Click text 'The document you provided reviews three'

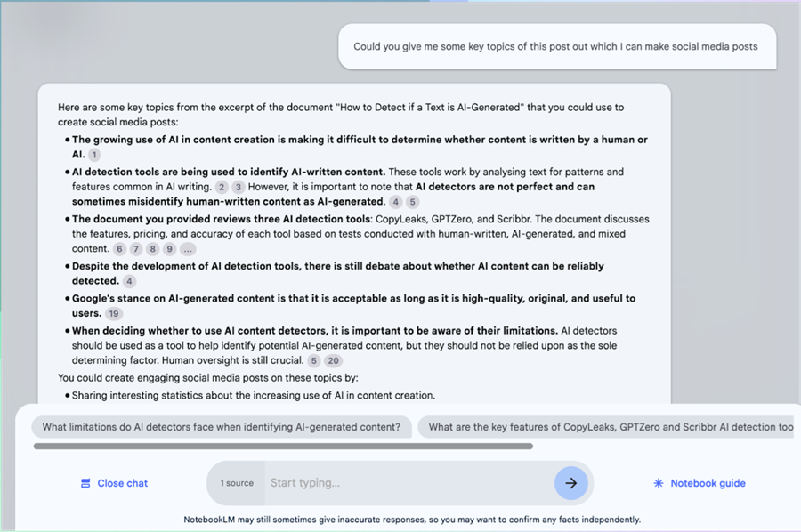point(222,219)
